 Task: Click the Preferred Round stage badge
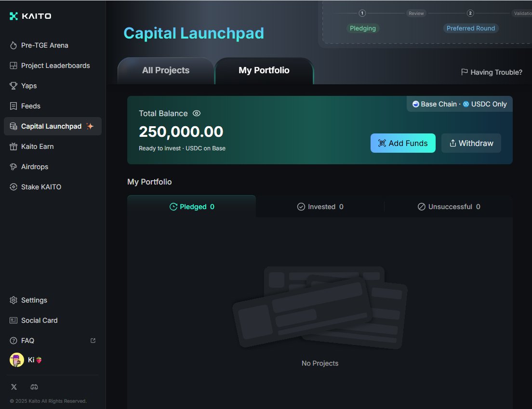coord(471,28)
